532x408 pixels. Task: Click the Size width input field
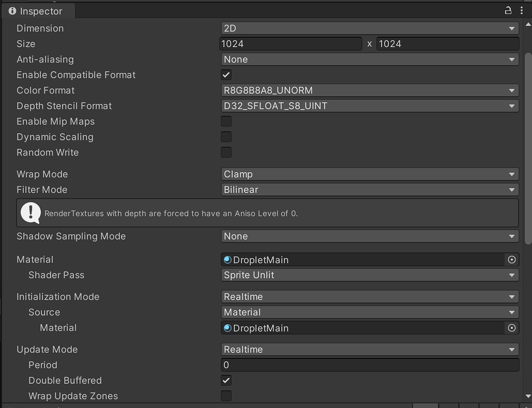[x=291, y=44]
